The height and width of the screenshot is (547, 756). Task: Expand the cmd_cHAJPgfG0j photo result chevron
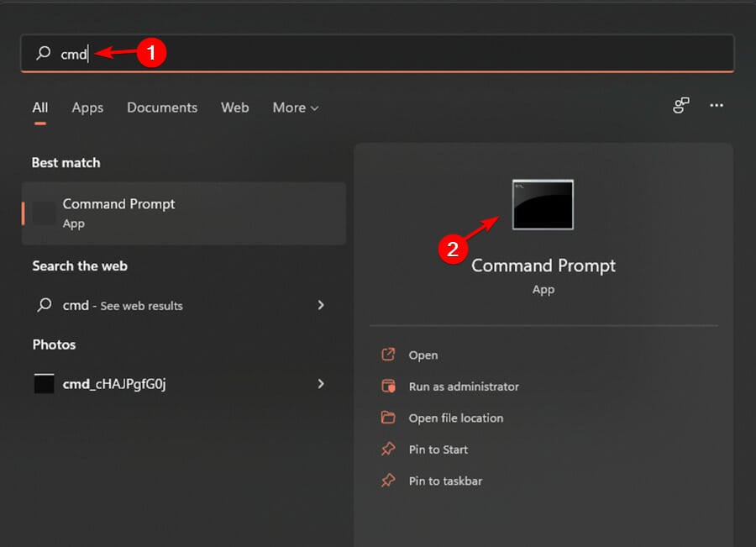pos(321,383)
